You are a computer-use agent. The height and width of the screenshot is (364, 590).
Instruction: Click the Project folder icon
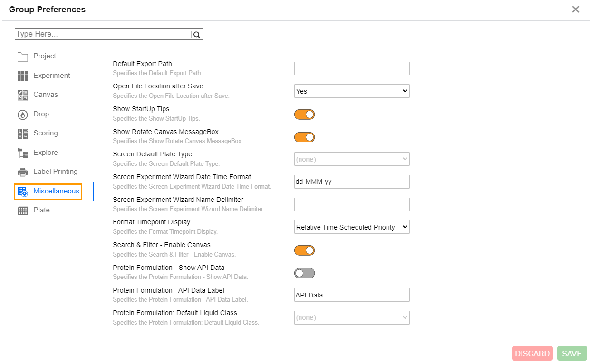tap(23, 57)
